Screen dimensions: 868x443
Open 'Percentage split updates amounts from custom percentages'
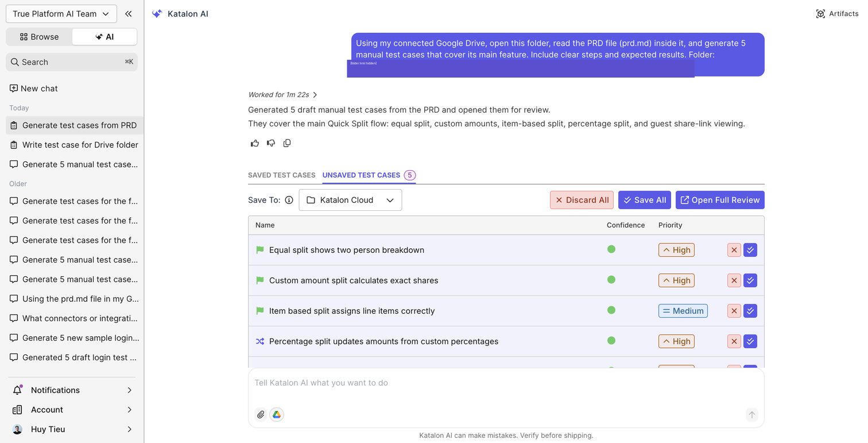[x=383, y=341]
